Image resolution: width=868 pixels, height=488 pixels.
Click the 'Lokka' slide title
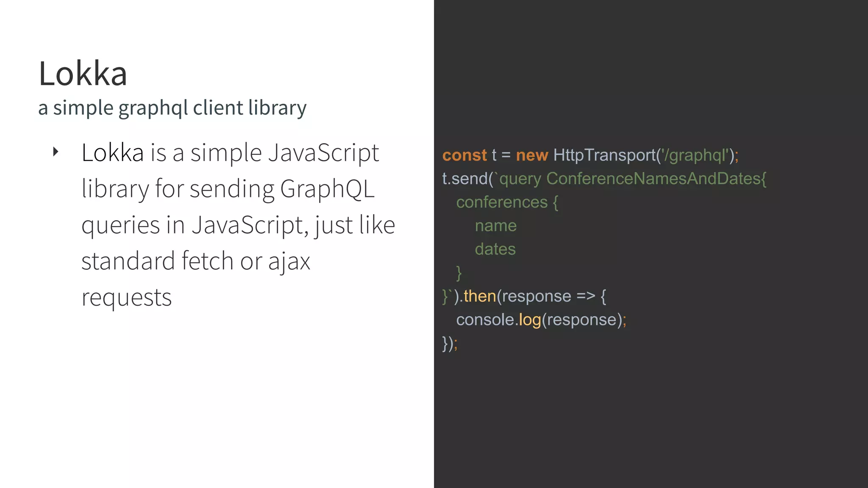tap(83, 74)
